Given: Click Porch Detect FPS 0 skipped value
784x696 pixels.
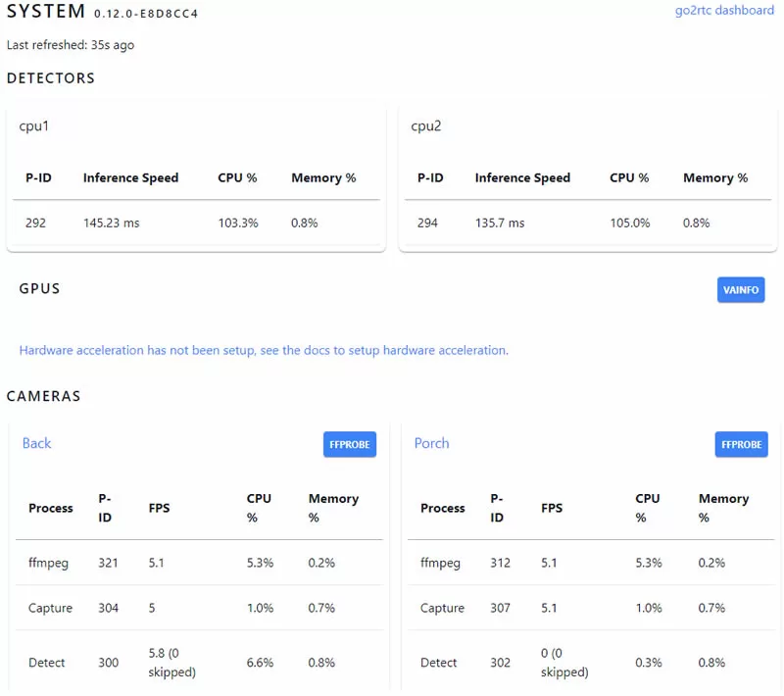Looking at the screenshot, I should 564,663.
